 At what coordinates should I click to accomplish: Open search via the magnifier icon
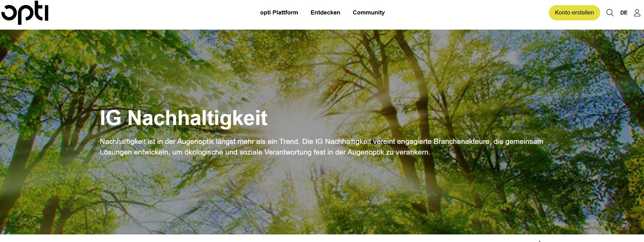[x=610, y=13]
